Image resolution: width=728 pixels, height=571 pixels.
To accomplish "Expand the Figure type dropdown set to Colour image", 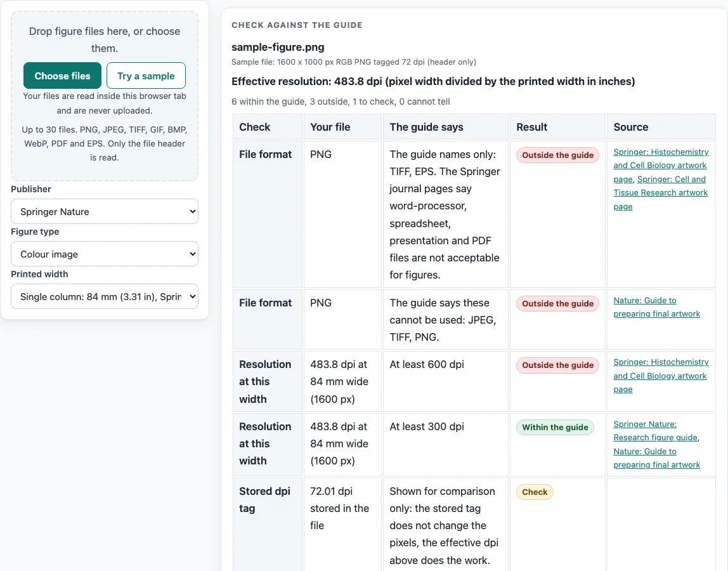I will [x=105, y=254].
